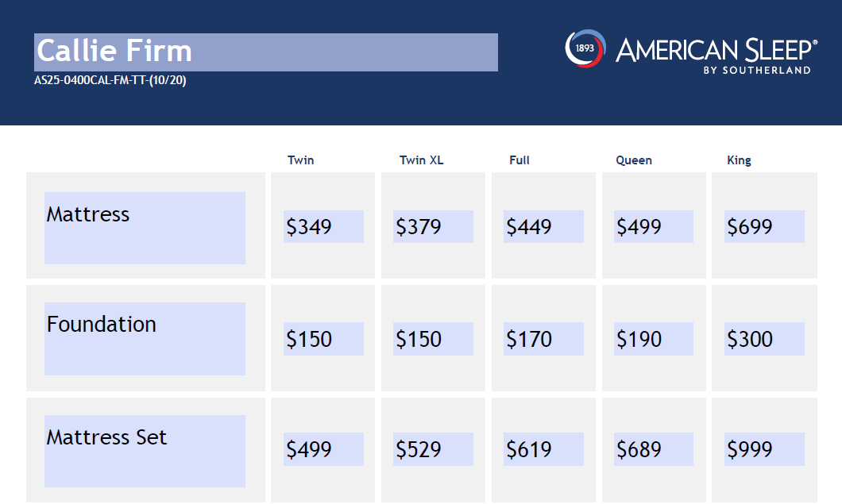Image resolution: width=842 pixels, height=504 pixels.
Task: Click the King mattress $699 price field
Action: pos(764,227)
